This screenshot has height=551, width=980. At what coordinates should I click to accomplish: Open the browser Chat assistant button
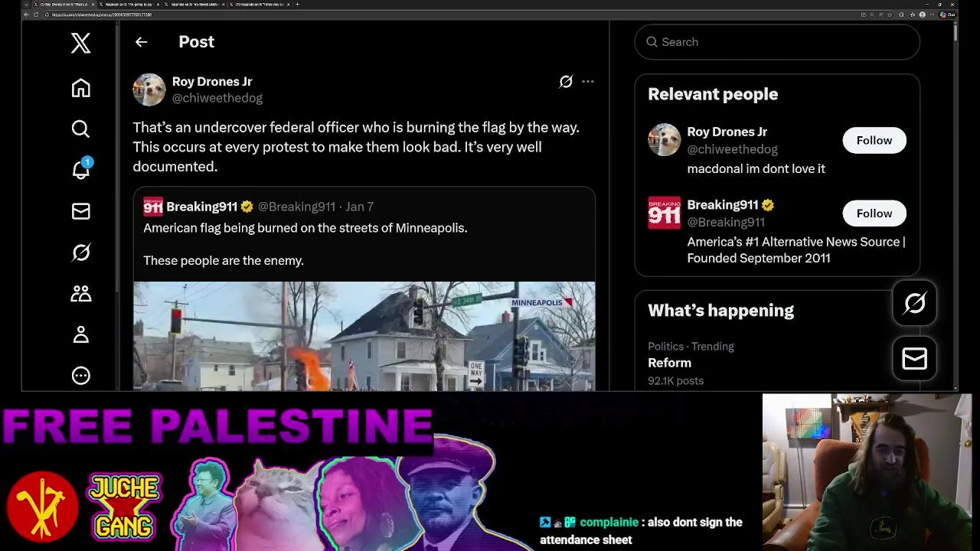[x=948, y=15]
